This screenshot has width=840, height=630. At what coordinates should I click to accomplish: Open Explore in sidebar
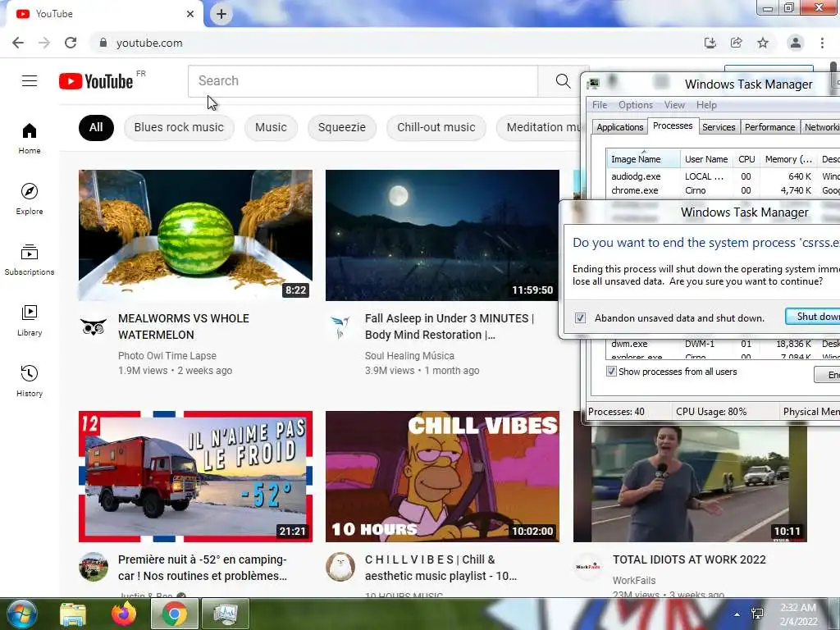click(30, 199)
